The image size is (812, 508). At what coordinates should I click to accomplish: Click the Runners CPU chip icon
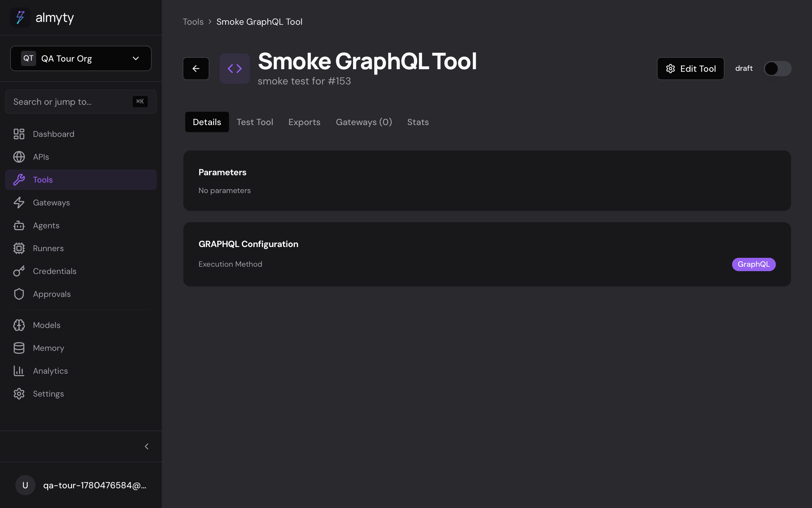[19, 248]
